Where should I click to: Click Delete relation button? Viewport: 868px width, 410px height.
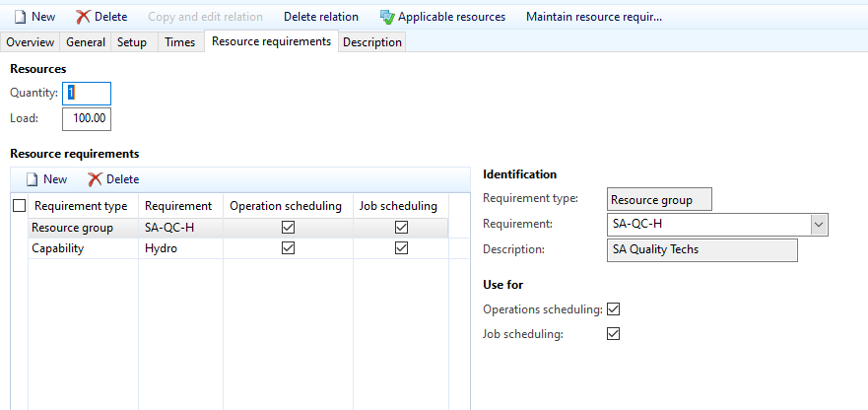pos(321,17)
